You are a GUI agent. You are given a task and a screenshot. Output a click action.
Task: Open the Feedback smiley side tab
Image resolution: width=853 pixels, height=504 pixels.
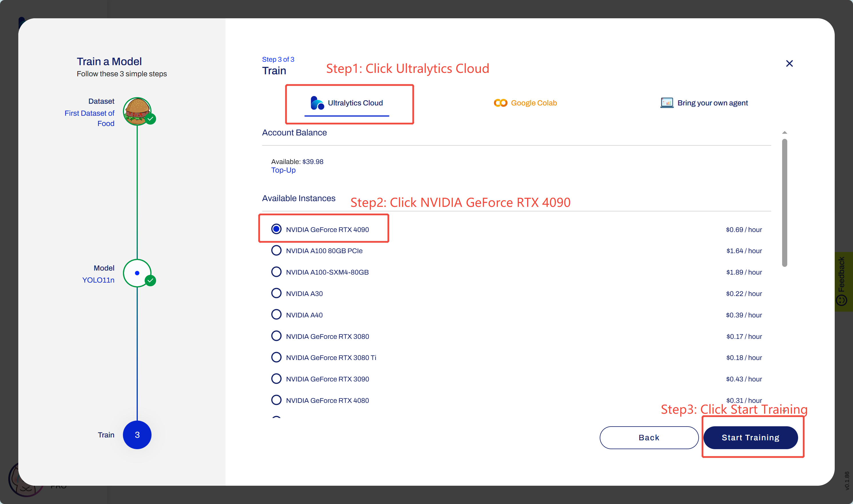842,282
